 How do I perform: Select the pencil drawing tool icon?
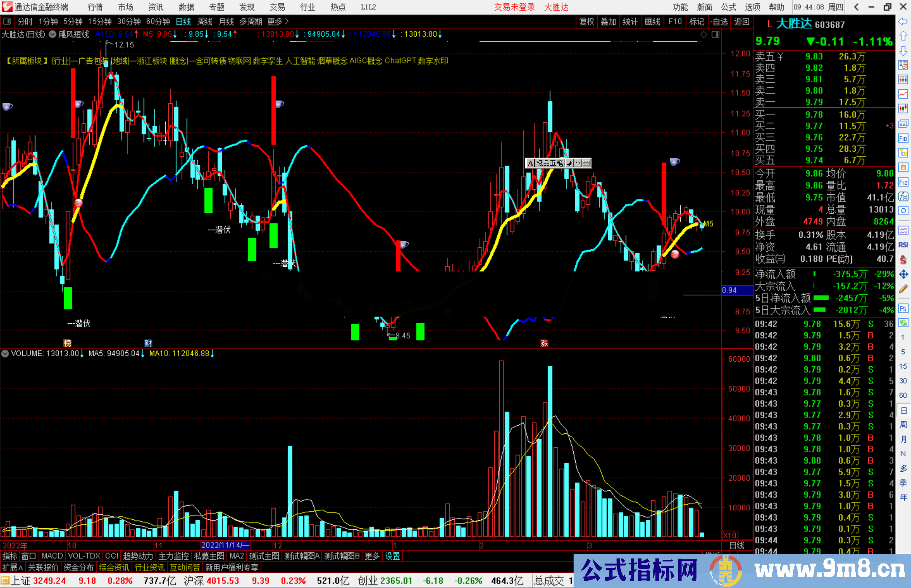903,289
